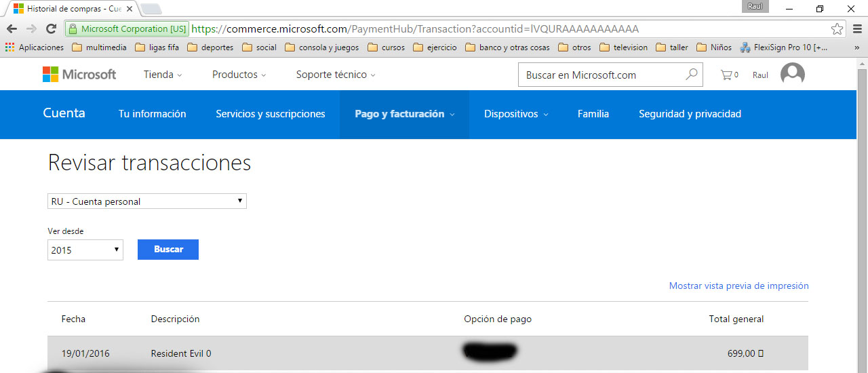The width and height of the screenshot is (868, 373).
Task: Expand the Productos menu
Action: tap(239, 75)
